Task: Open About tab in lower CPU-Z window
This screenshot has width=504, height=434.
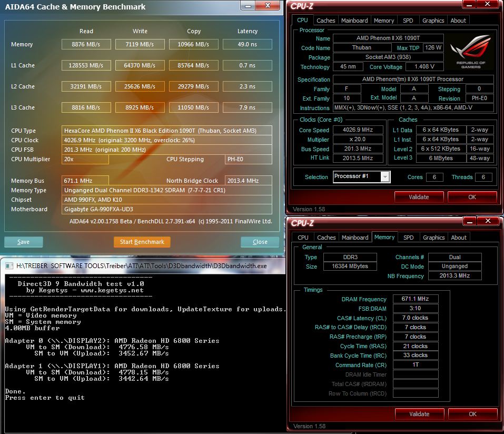Action: (x=459, y=238)
